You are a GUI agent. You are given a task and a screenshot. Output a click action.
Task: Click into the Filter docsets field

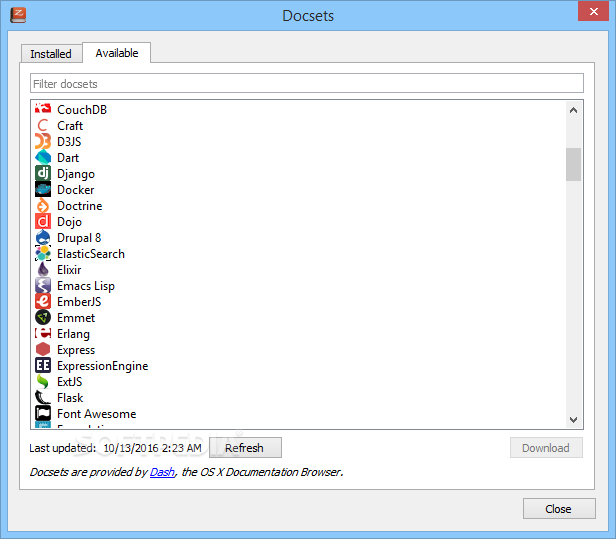tap(307, 83)
